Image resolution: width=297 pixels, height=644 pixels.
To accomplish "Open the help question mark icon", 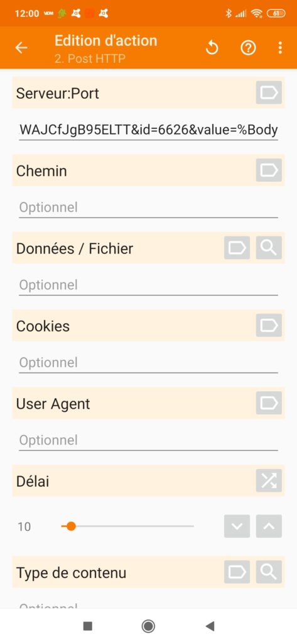I will click(248, 48).
